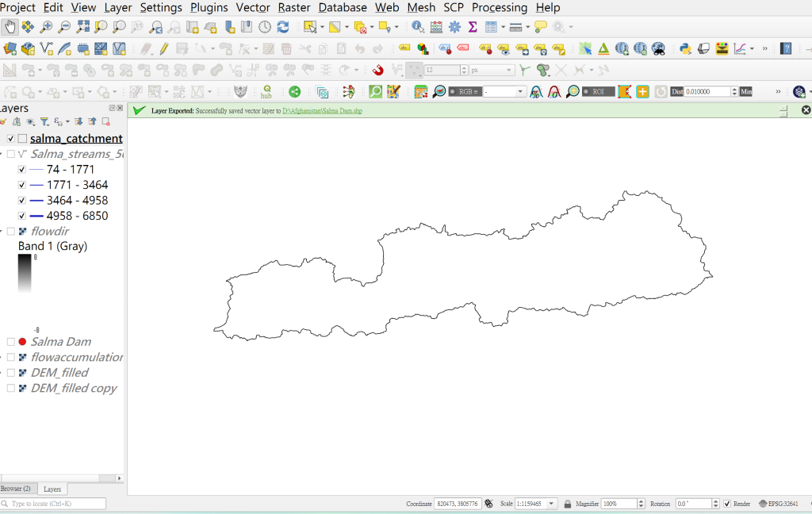Click the EPSG:32641 CRS button
The image size is (812, 514).
pos(779,504)
